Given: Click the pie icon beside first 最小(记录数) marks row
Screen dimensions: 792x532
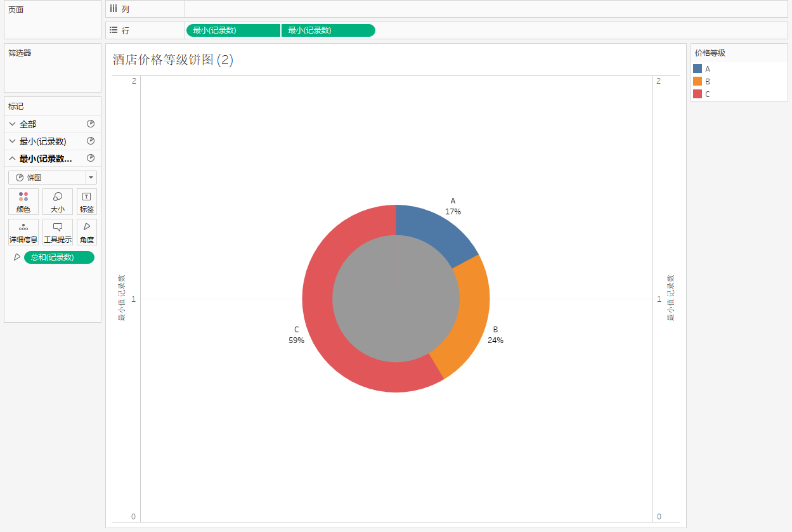Looking at the screenshot, I should pos(91,141).
